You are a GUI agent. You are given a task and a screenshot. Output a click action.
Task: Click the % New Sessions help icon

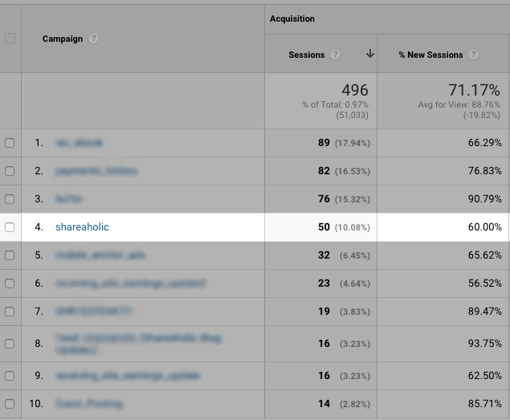pyautogui.click(x=474, y=55)
